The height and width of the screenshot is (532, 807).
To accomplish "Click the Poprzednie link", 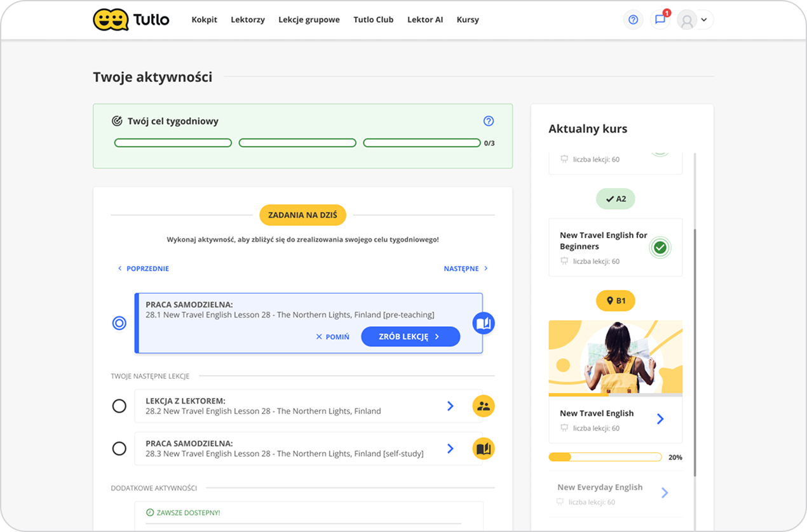I will tap(143, 269).
